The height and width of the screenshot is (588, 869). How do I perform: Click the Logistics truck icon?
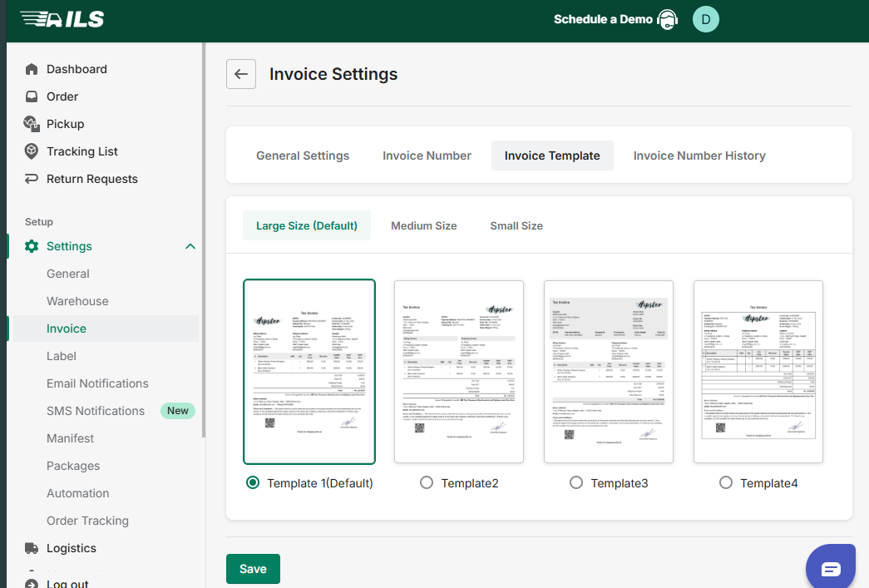click(32, 548)
